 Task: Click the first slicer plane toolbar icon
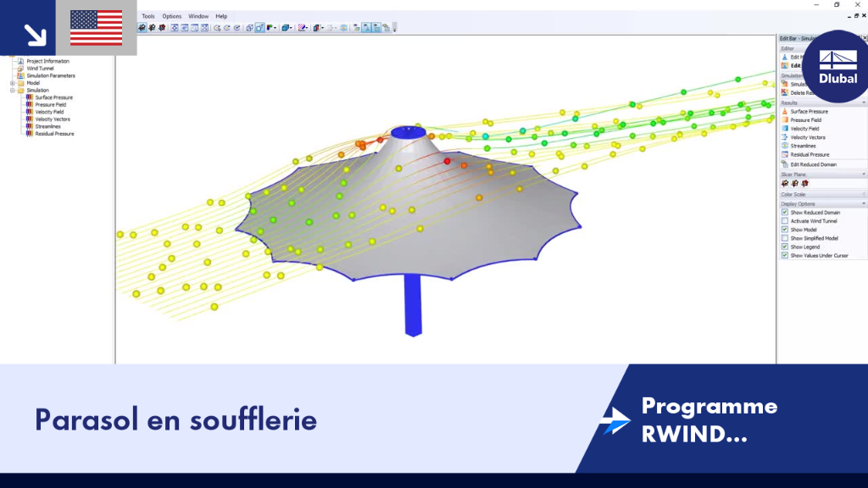coord(142,28)
